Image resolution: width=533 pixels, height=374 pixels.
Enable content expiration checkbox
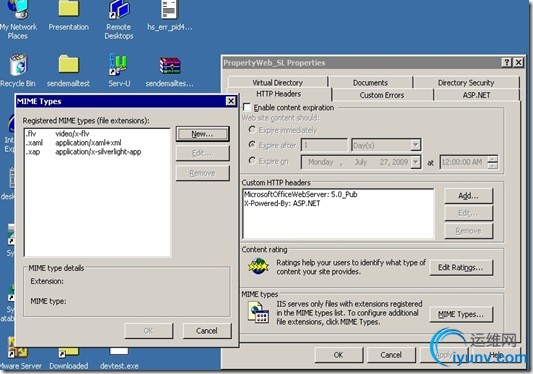pyautogui.click(x=247, y=107)
